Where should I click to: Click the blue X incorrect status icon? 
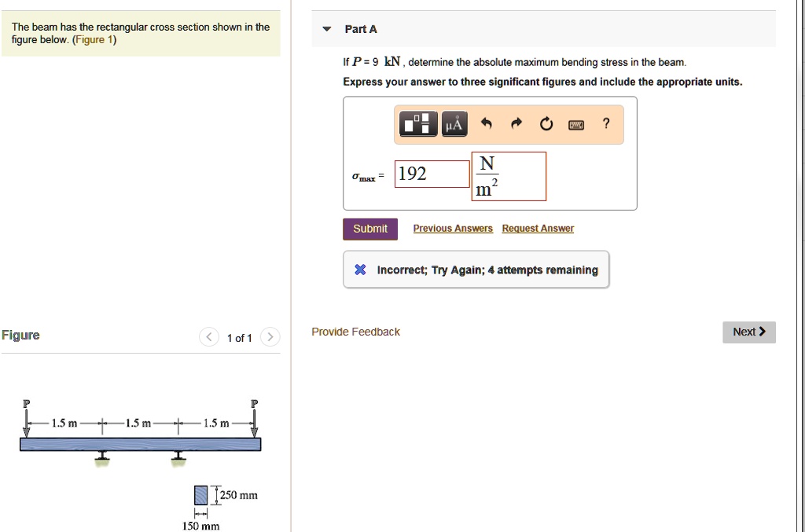point(359,269)
